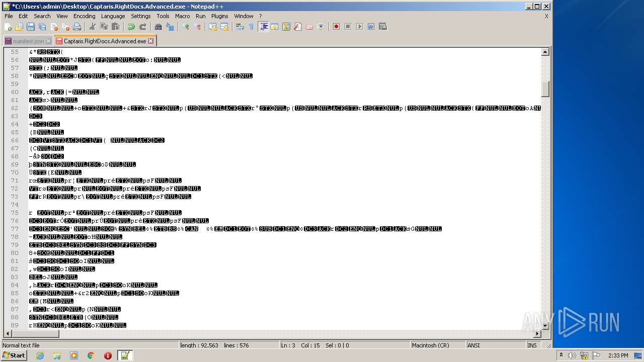Open Folder as Workspace panel
644x362 pixels.
pos(309,27)
